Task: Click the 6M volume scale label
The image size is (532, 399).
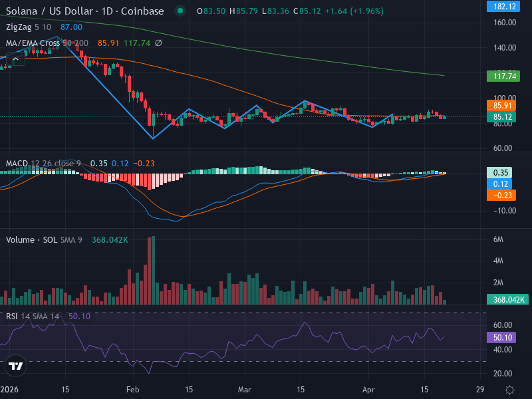Action: coord(498,239)
